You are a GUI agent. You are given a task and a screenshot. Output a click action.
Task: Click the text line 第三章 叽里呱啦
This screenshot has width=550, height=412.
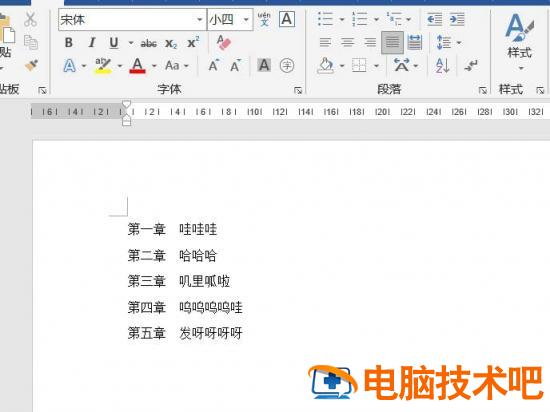179,281
